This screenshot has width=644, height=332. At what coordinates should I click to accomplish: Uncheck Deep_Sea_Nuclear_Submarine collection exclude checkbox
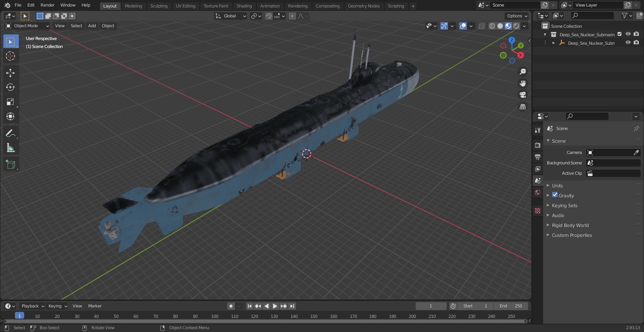click(619, 34)
